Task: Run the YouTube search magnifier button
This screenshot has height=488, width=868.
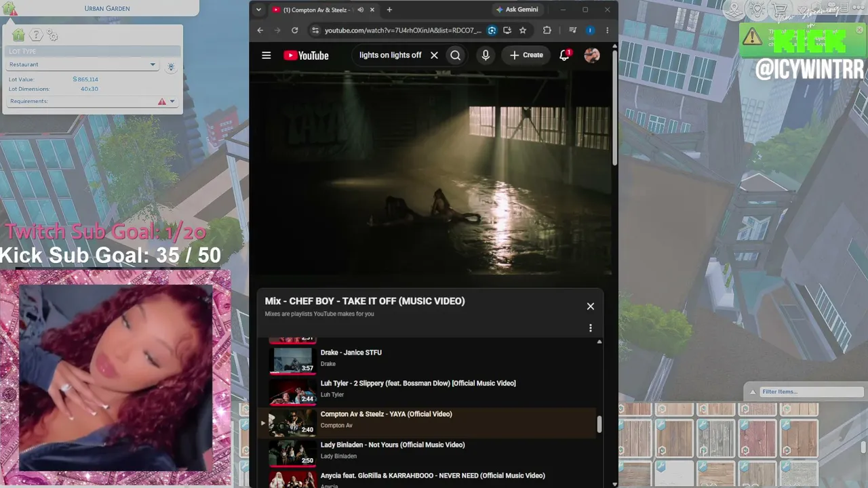Action: pyautogui.click(x=456, y=56)
